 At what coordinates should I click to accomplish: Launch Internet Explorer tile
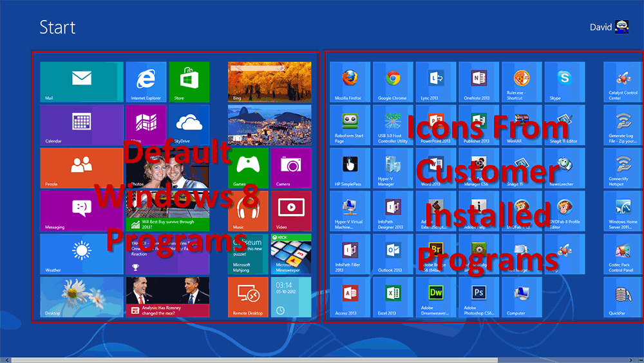tap(146, 82)
